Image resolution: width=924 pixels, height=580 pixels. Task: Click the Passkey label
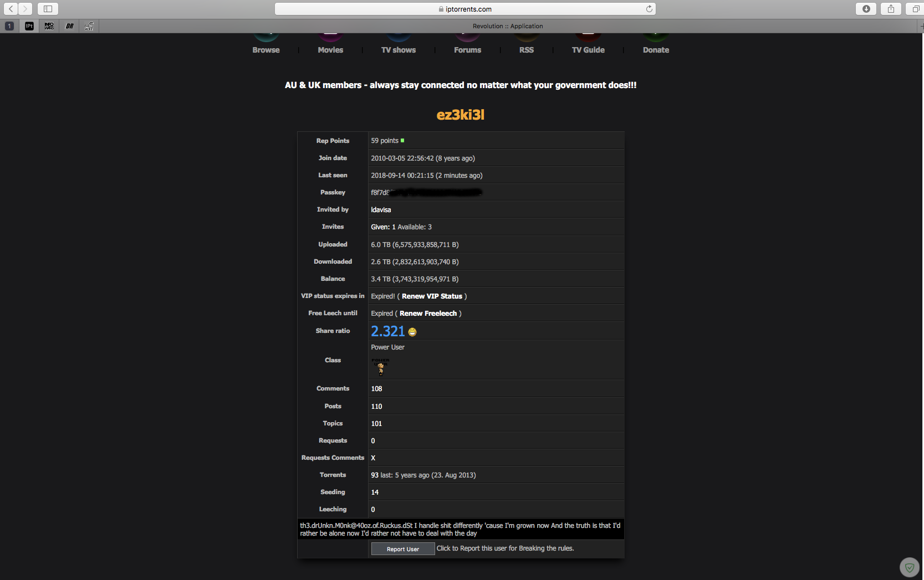(x=333, y=193)
